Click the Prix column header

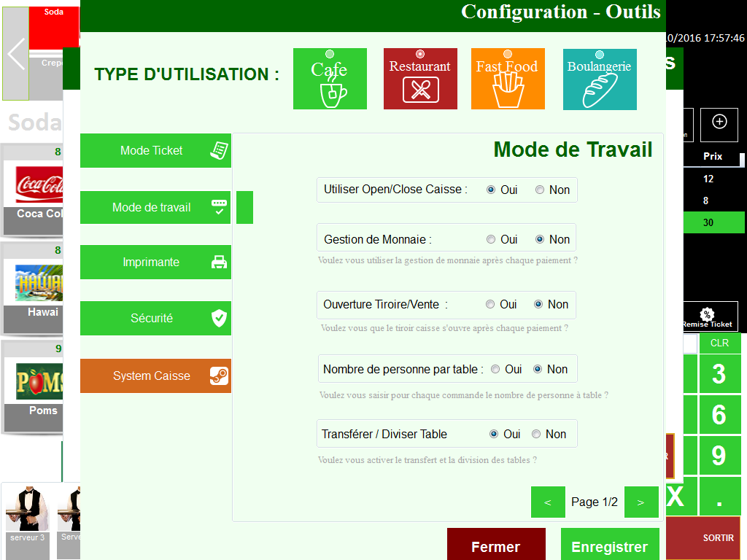coord(713,156)
